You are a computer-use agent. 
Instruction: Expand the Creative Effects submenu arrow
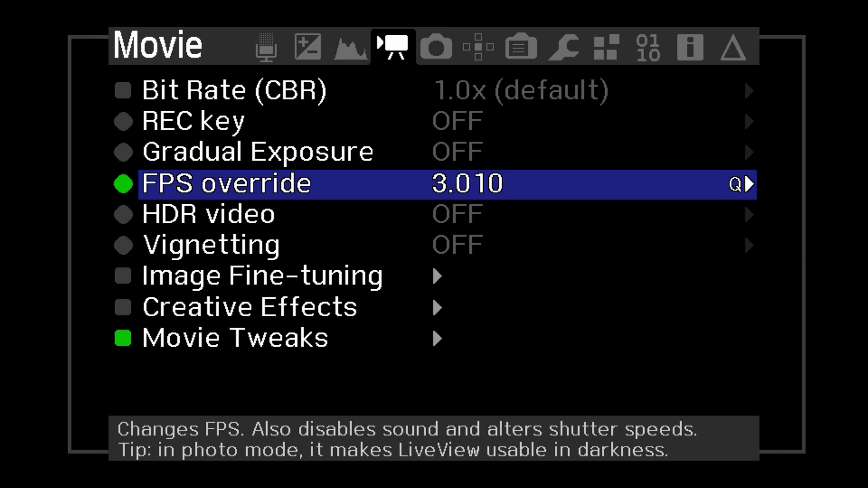tap(437, 307)
